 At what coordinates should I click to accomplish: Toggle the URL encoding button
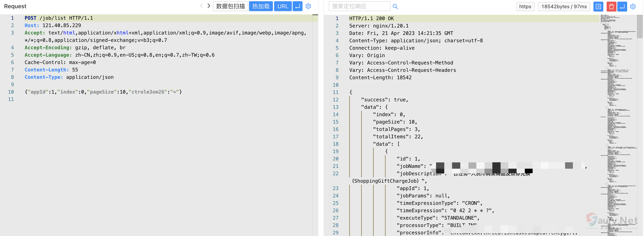point(283,6)
